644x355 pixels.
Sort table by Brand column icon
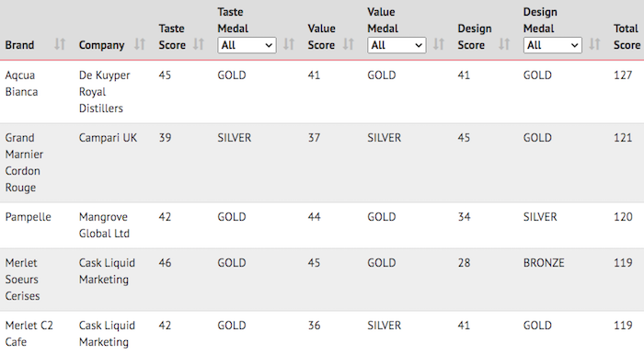[60, 44]
